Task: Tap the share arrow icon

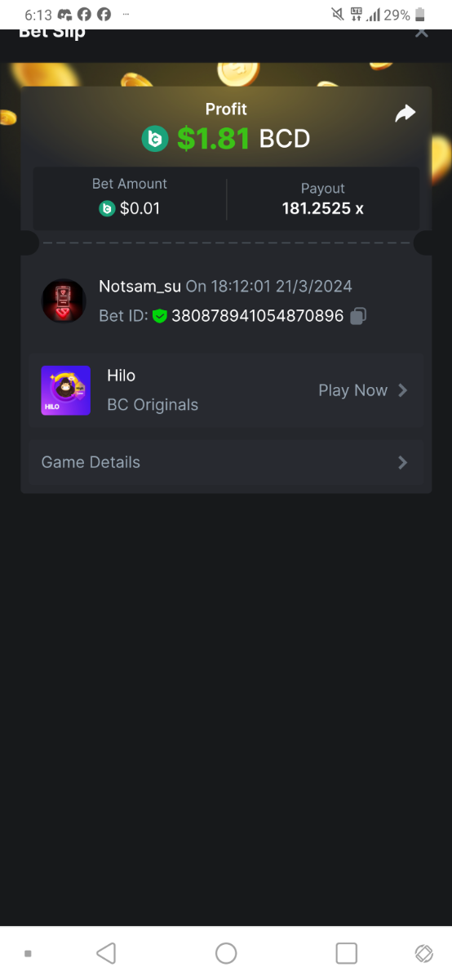Action: [x=405, y=114]
